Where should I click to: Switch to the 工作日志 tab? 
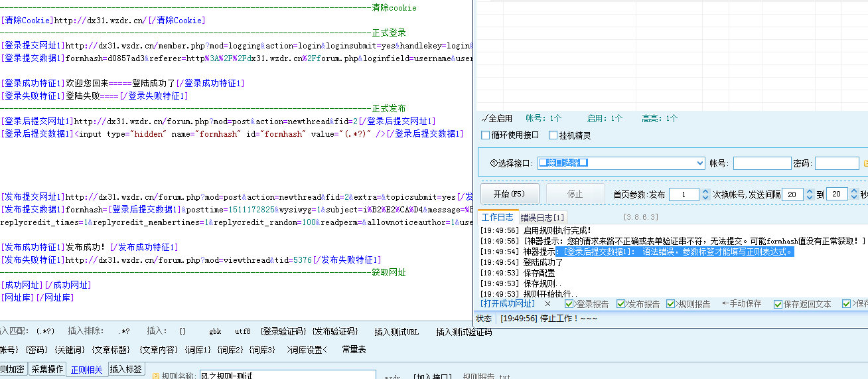click(x=498, y=218)
